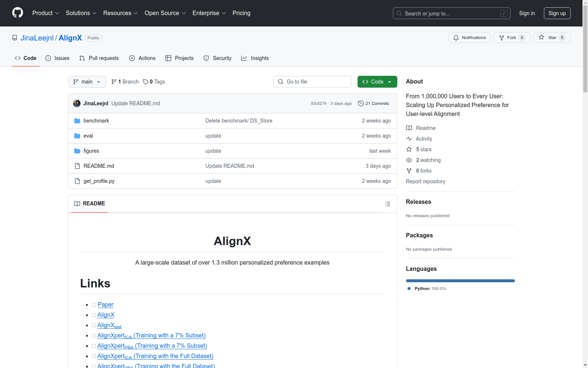This screenshot has width=588, height=368.
Task: Star the AlignX repository
Action: click(x=552, y=38)
